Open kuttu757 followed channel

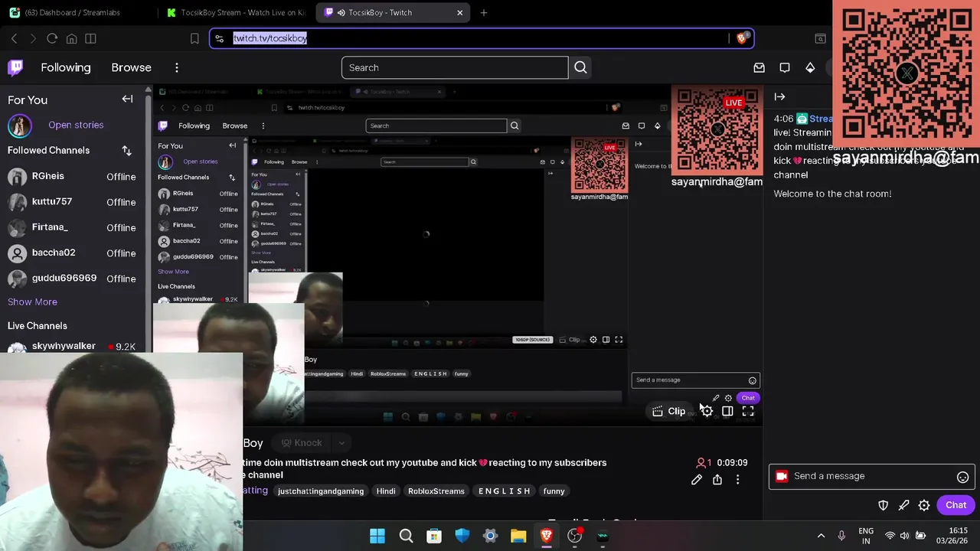(x=73, y=202)
